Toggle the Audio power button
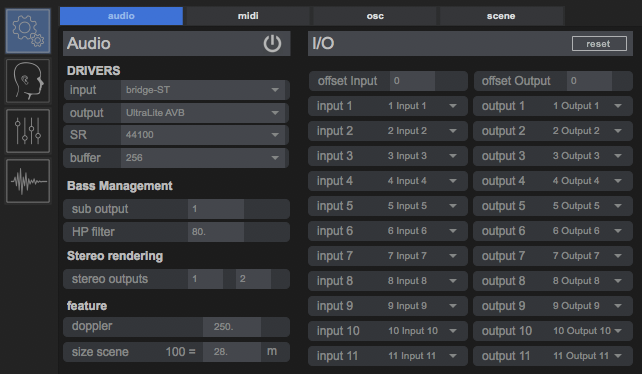The height and width of the screenshot is (374, 642). 272,43
